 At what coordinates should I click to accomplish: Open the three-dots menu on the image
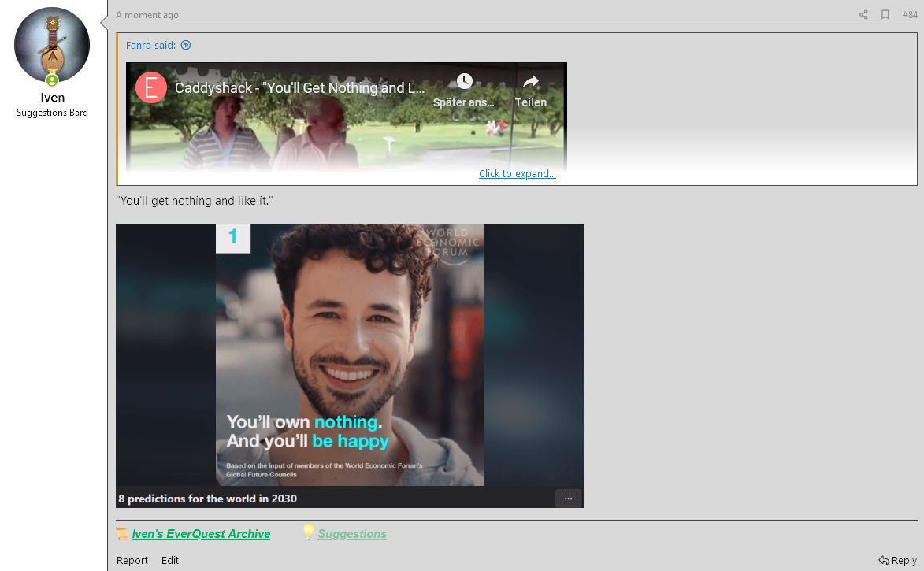pos(568,499)
